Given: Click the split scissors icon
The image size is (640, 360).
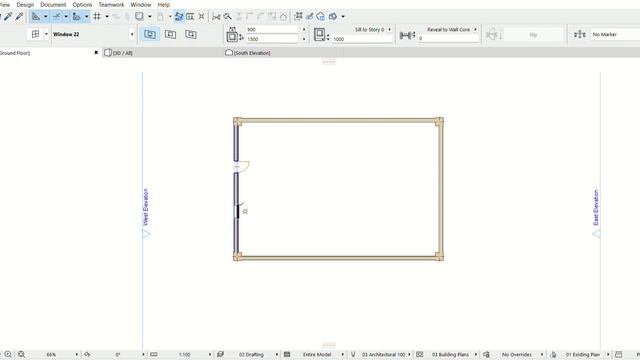Looking at the screenshot, I should (x=216, y=16).
